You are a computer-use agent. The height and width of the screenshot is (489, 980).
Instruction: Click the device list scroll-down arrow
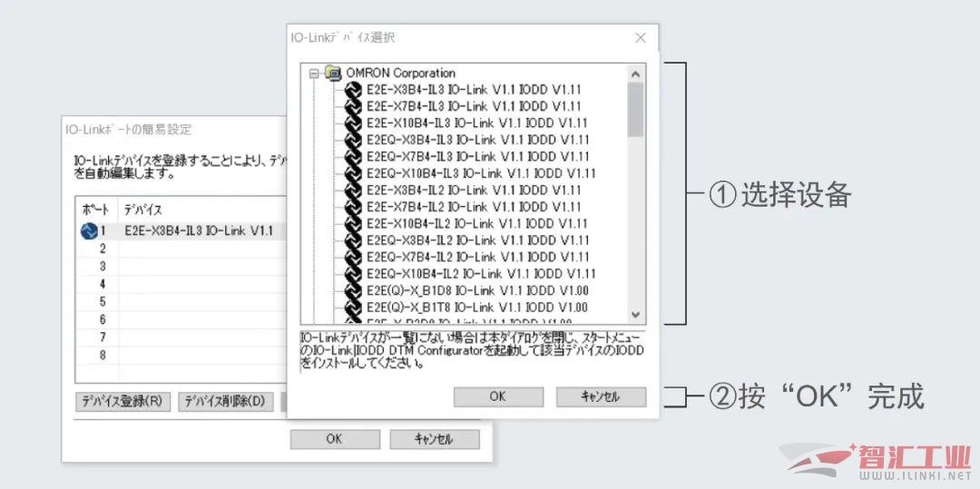coord(635,315)
